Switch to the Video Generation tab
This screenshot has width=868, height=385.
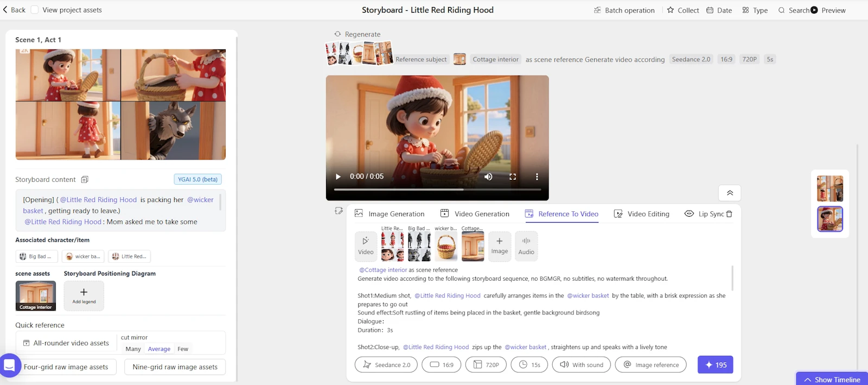475,214
